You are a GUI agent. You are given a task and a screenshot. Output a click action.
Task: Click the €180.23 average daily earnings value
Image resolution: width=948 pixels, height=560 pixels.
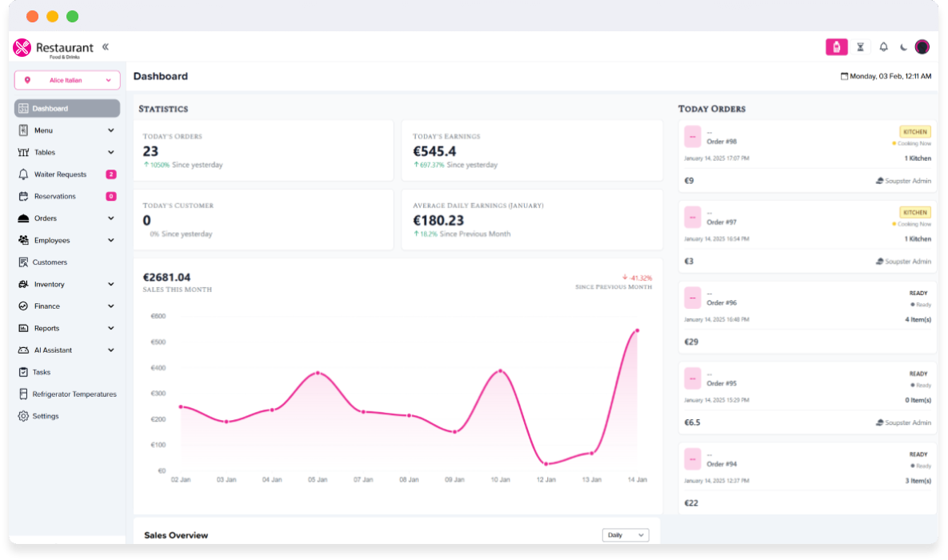coord(438,221)
